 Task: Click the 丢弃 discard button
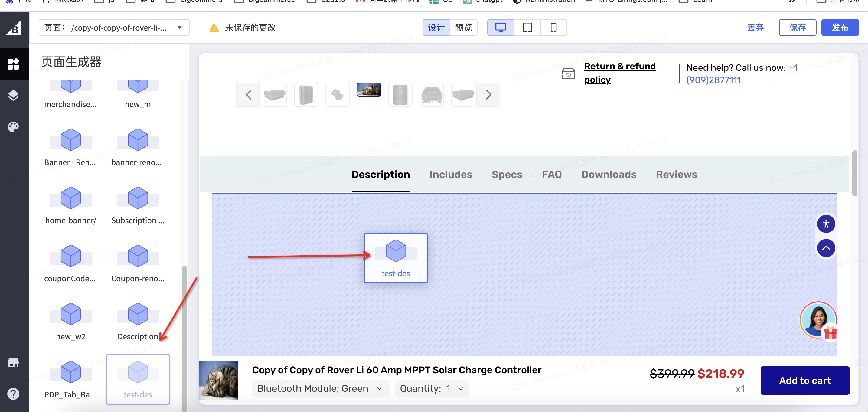(x=755, y=27)
